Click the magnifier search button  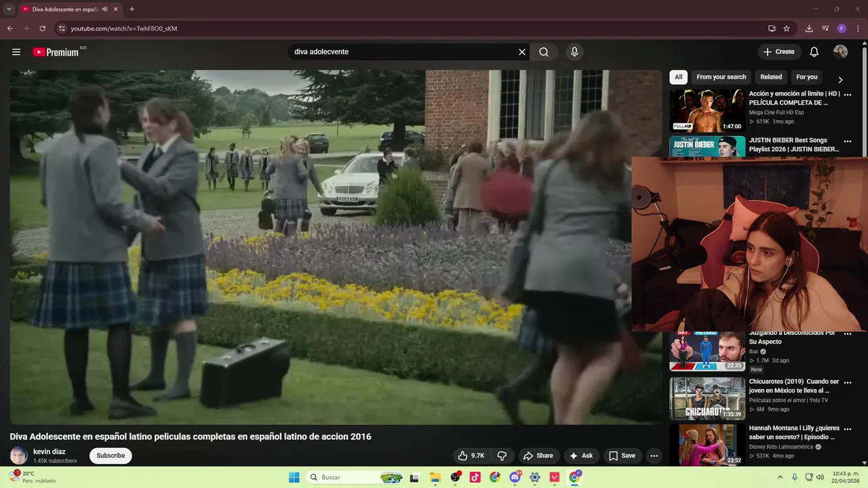tap(544, 52)
